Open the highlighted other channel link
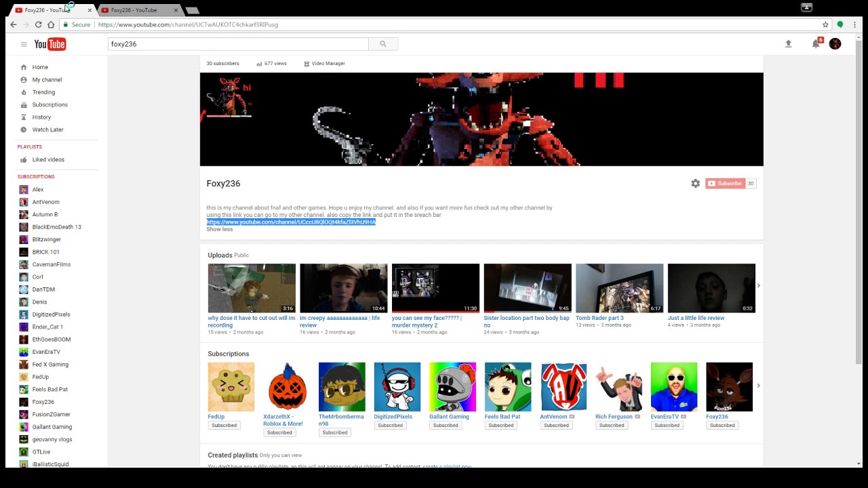 291,222
